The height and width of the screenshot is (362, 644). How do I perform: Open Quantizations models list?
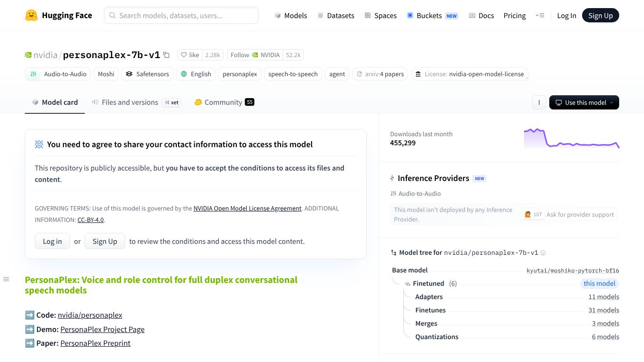point(437,337)
